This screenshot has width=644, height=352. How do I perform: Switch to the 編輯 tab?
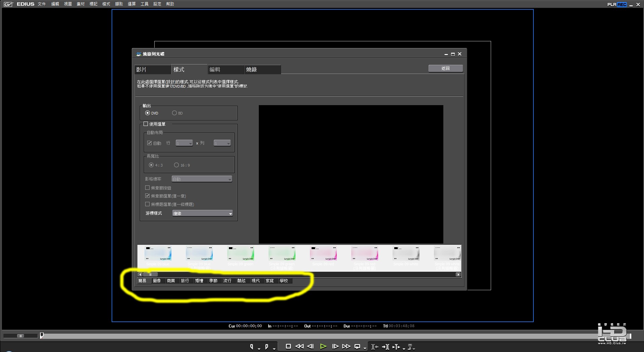click(x=226, y=70)
